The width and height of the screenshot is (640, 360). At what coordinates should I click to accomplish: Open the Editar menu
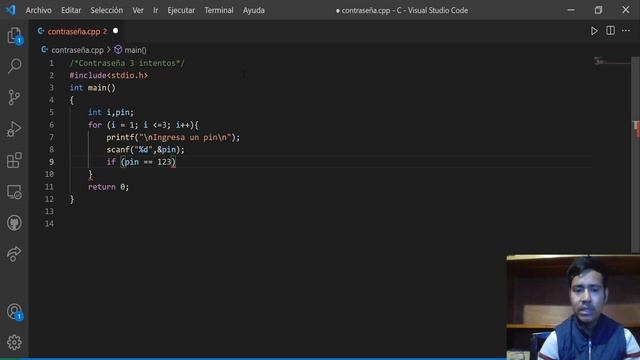(x=71, y=10)
